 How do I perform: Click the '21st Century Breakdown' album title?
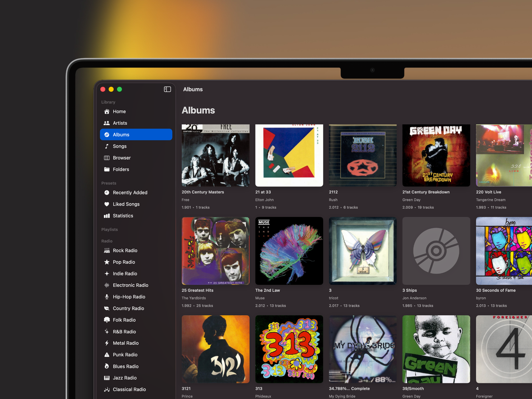(426, 192)
